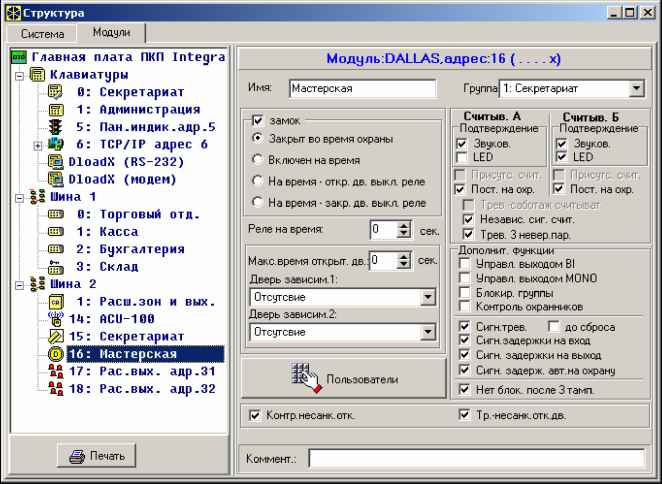The width and height of the screenshot is (662, 484).
Task: Toggle the замок checkbox
Action: click(x=258, y=119)
